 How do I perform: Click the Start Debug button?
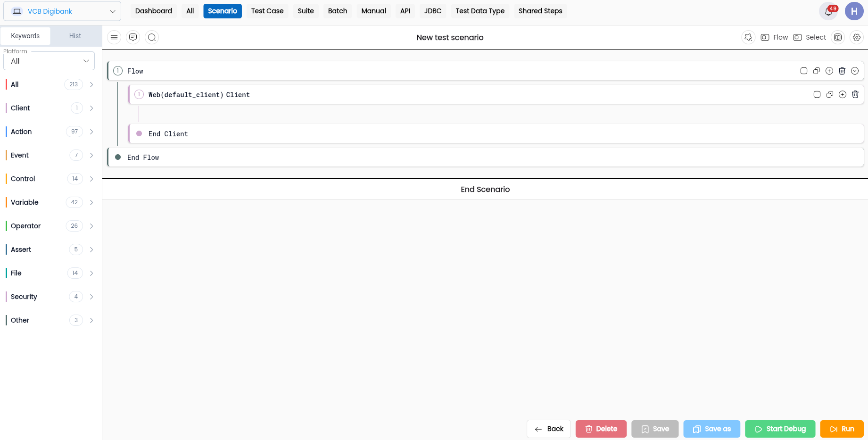(780, 429)
